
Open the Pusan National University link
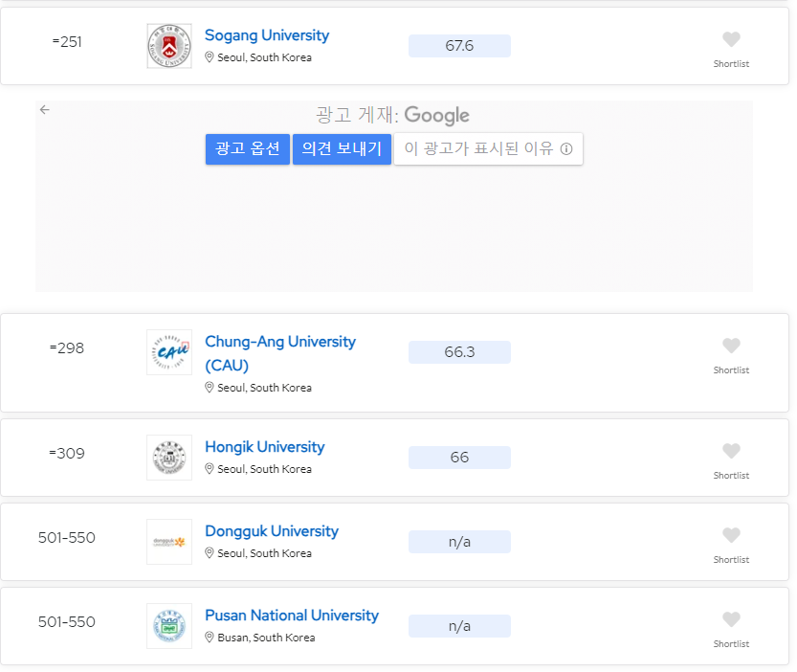(x=292, y=615)
